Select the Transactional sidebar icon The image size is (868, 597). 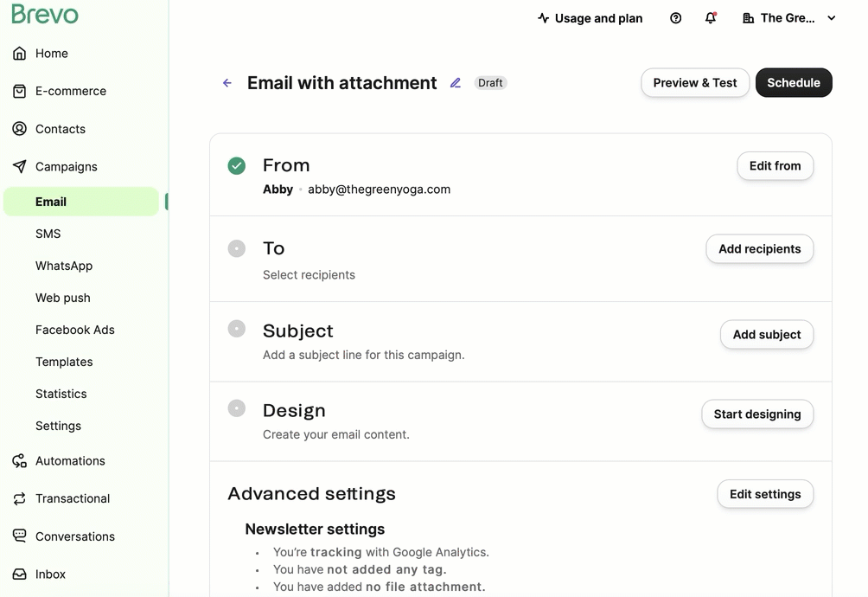(x=18, y=498)
